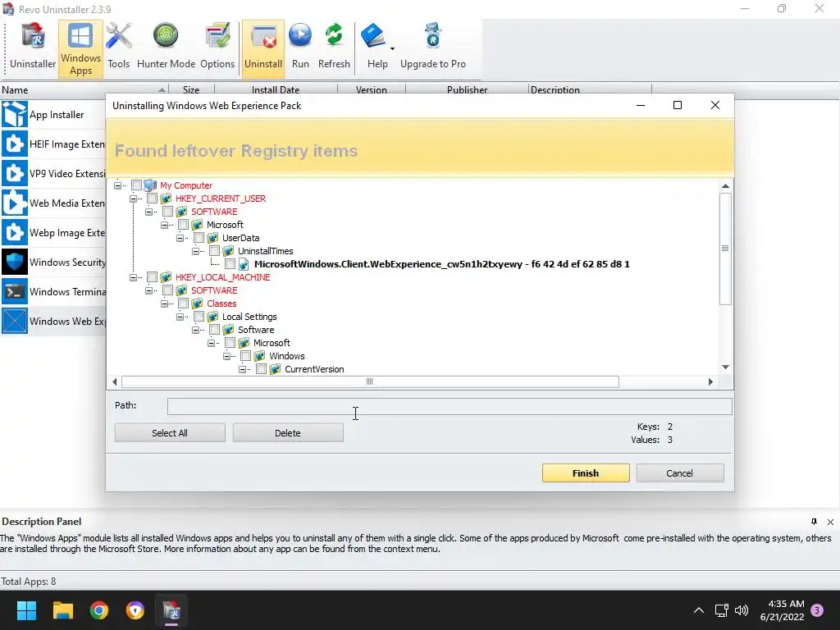The width and height of the screenshot is (840, 630).
Task: Sort by Publisher column header
Action: click(x=467, y=89)
